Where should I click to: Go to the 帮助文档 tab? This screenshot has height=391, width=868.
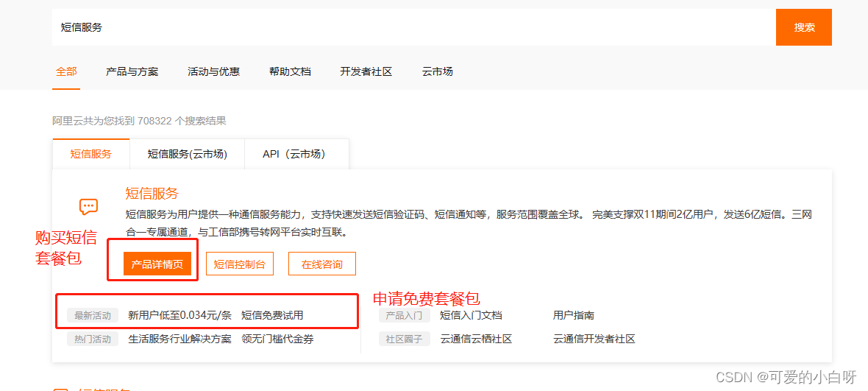(x=290, y=71)
